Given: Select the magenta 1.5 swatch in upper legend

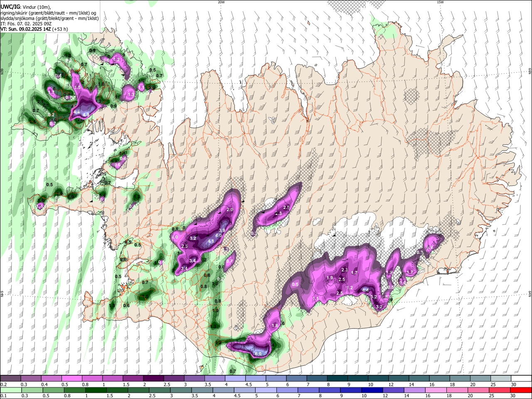Looking at the screenshot, I should pyautogui.click(x=133, y=379).
